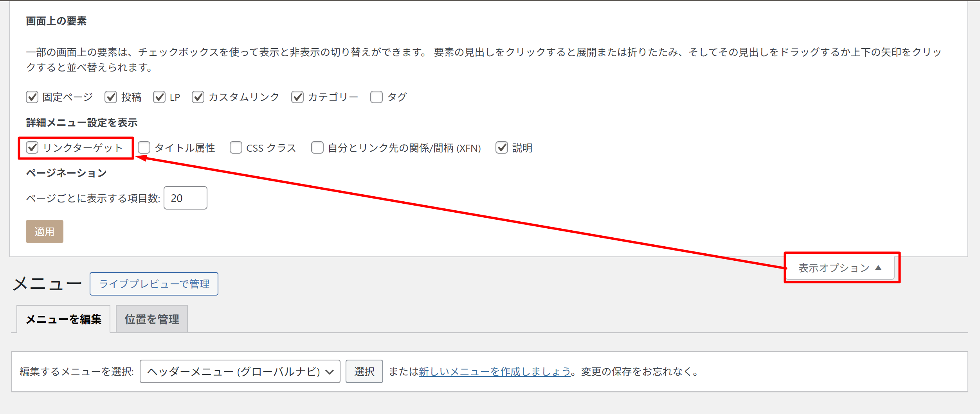Uncheck the 説明 checkbox
980x414 pixels.
point(502,148)
